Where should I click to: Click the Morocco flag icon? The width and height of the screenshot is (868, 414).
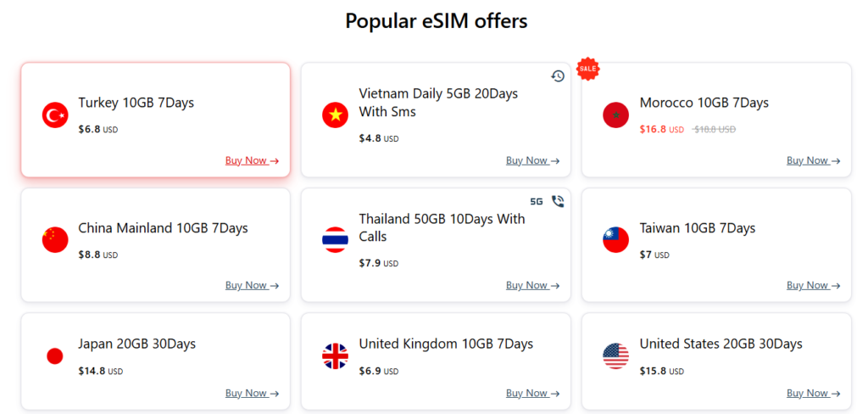616,115
